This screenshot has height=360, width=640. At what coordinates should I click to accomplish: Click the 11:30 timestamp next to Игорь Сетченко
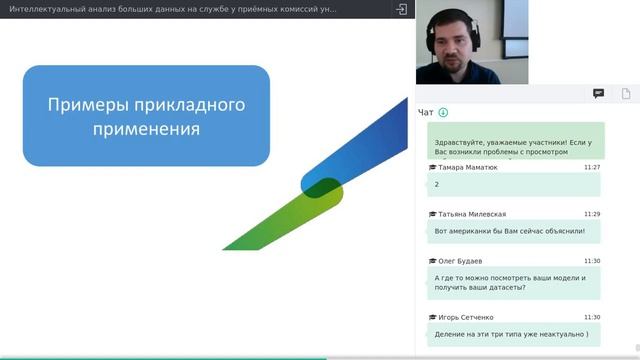point(592,318)
